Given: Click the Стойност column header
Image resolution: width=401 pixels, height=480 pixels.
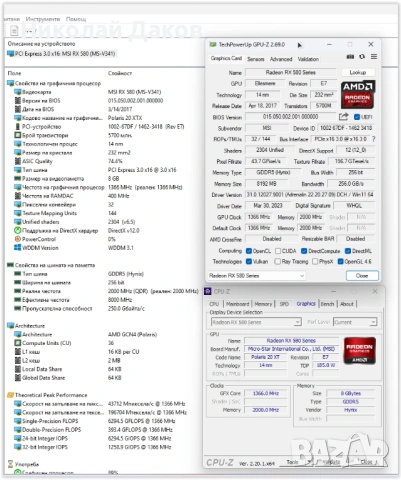Looking at the screenshot, I should [120, 73].
